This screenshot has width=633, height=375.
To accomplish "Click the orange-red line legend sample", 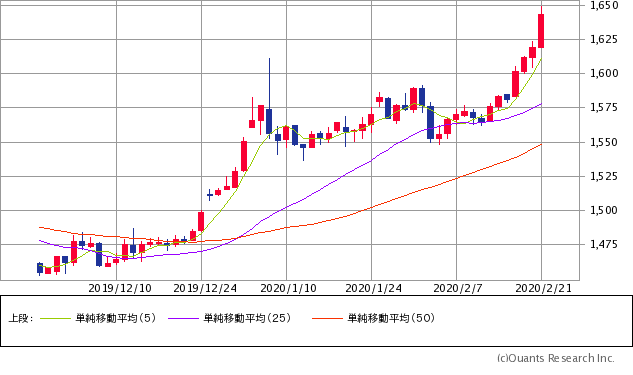I will click(327, 319).
